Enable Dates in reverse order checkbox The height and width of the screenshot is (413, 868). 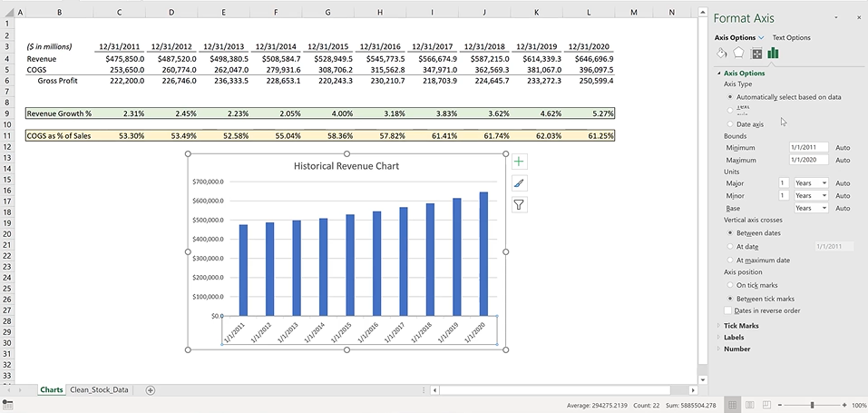click(728, 310)
